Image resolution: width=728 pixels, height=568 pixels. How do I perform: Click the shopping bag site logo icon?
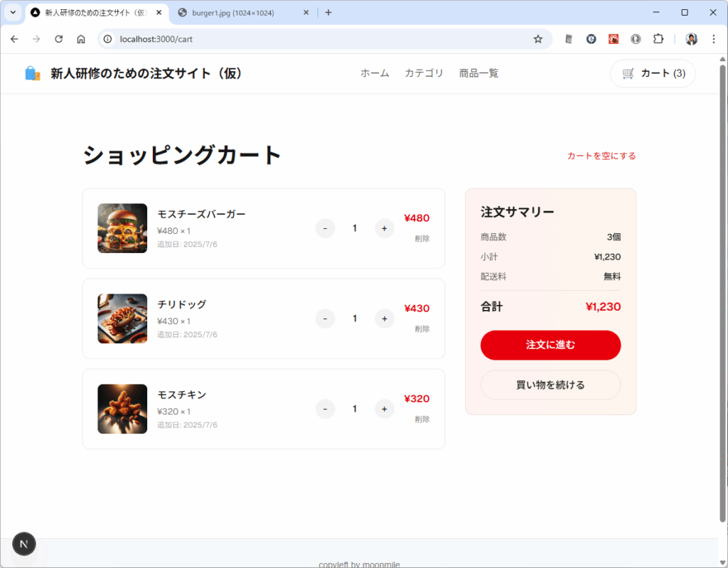(33, 73)
